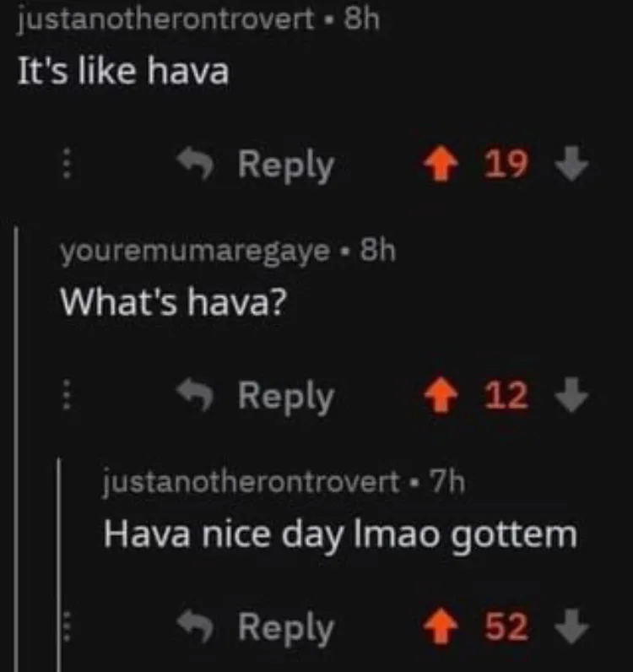Reply to the "What's hava?" comment
Viewport: 633px width, 672px height.
(x=257, y=396)
